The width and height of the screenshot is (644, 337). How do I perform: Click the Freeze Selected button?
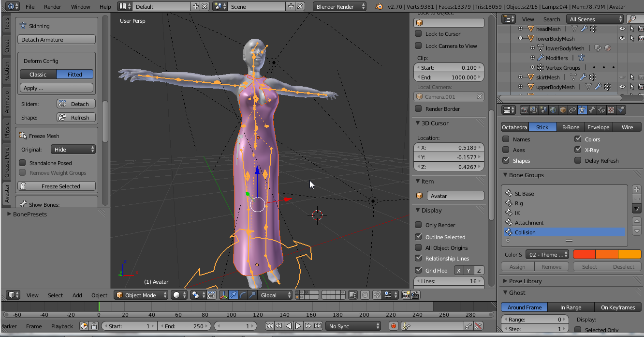click(57, 186)
